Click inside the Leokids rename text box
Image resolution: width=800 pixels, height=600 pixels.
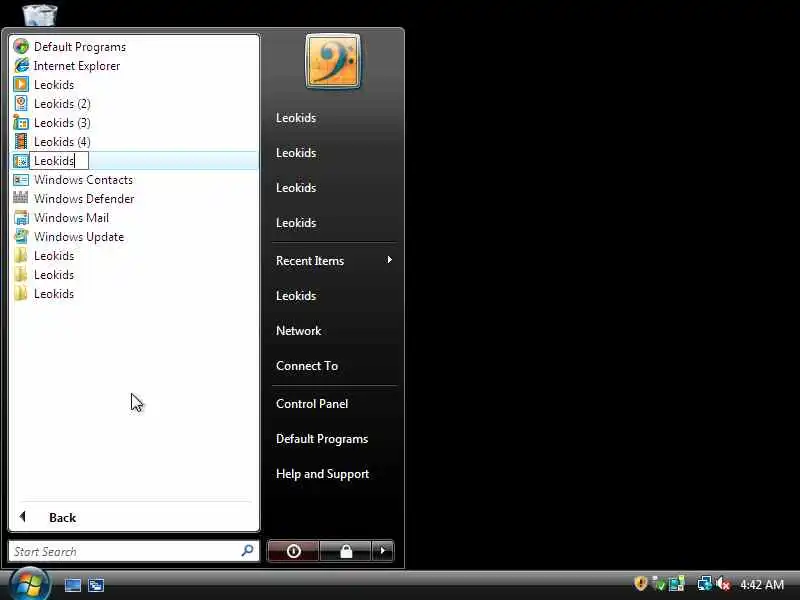pyautogui.click(x=59, y=161)
